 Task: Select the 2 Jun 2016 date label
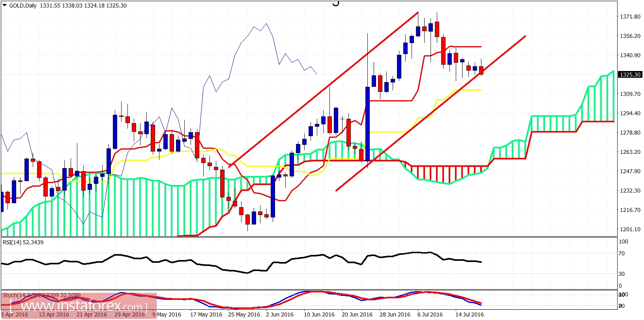tap(280, 314)
